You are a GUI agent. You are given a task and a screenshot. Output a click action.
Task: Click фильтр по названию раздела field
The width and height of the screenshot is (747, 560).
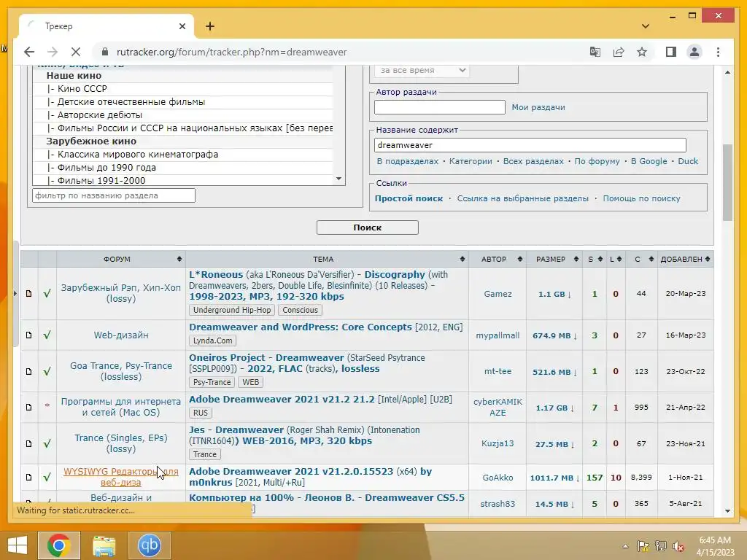113,195
